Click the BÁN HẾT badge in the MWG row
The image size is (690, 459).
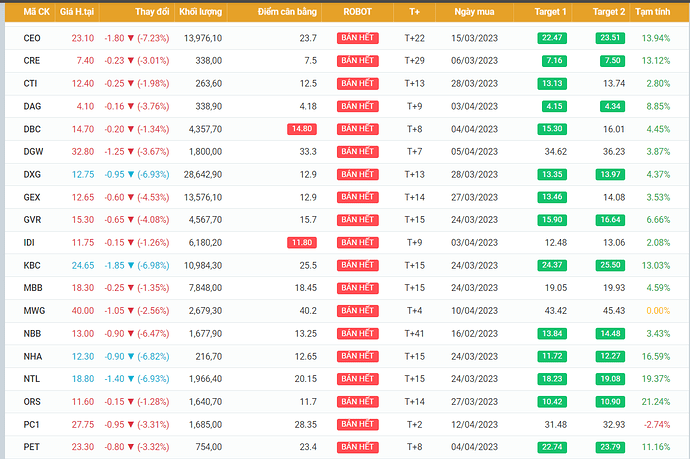[x=358, y=311]
